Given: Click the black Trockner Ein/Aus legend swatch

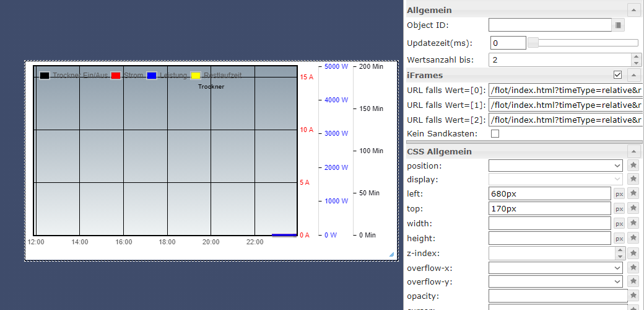Looking at the screenshot, I should coord(45,76).
